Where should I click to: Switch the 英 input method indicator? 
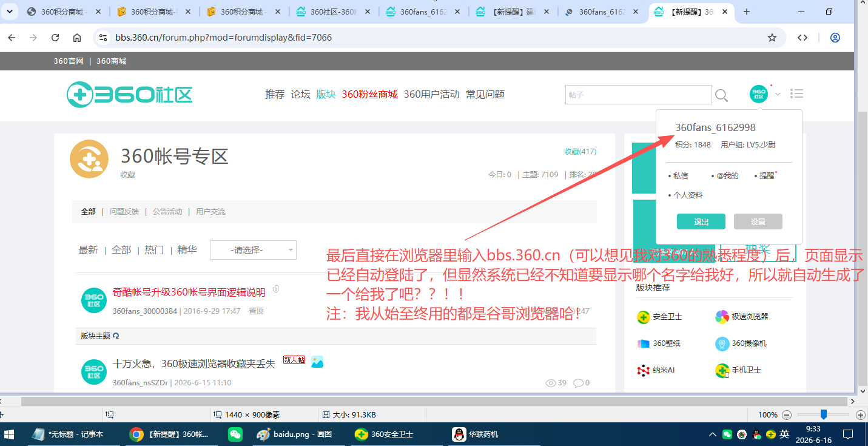pos(784,434)
